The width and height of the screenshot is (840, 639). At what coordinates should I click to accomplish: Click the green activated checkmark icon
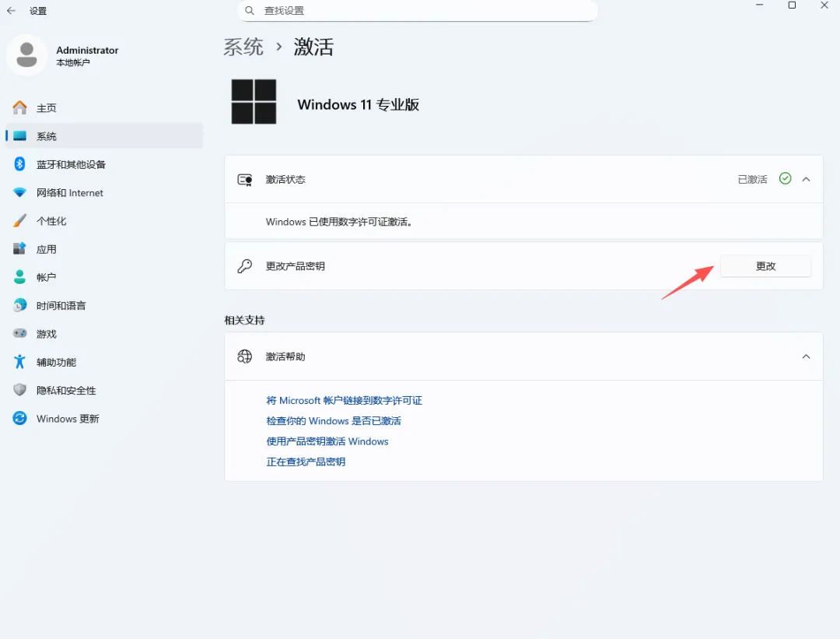pyautogui.click(x=786, y=178)
